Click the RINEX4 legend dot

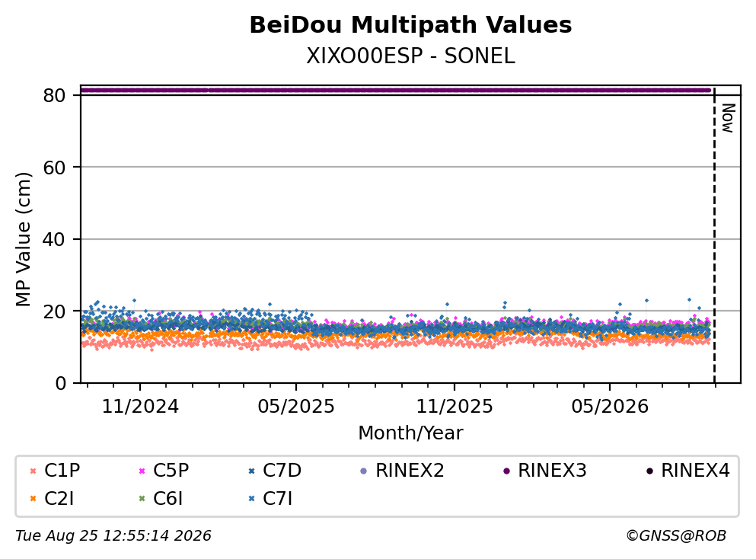pos(649,471)
